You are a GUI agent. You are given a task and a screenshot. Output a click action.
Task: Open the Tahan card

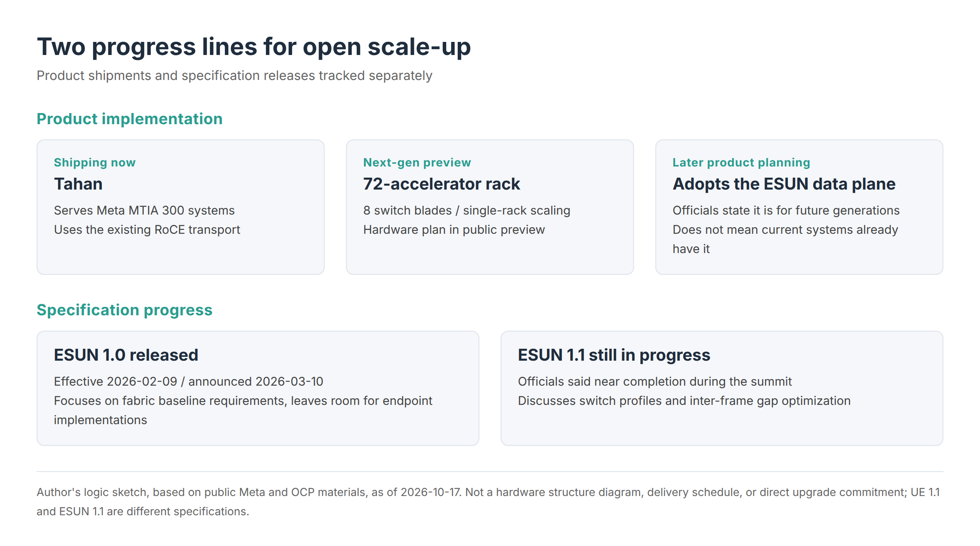click(181, 207)
